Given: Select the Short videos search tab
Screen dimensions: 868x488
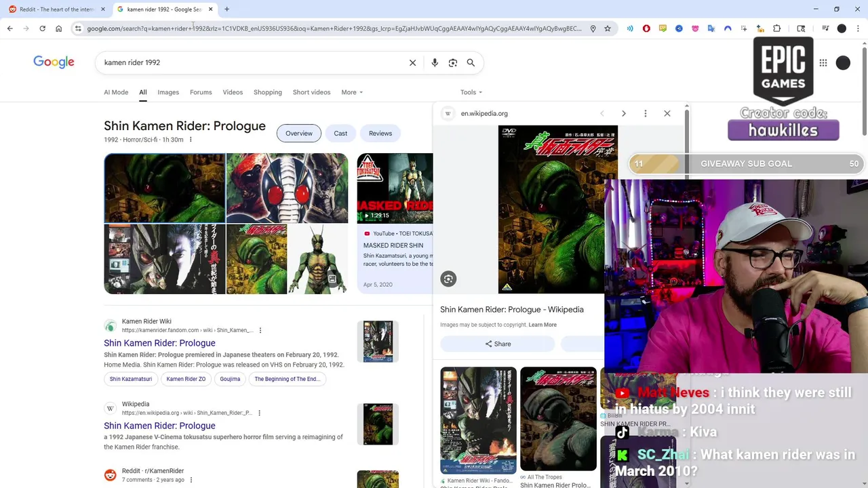Looking at the screenshot, I should pyautogui.click(x=311, y=92).
